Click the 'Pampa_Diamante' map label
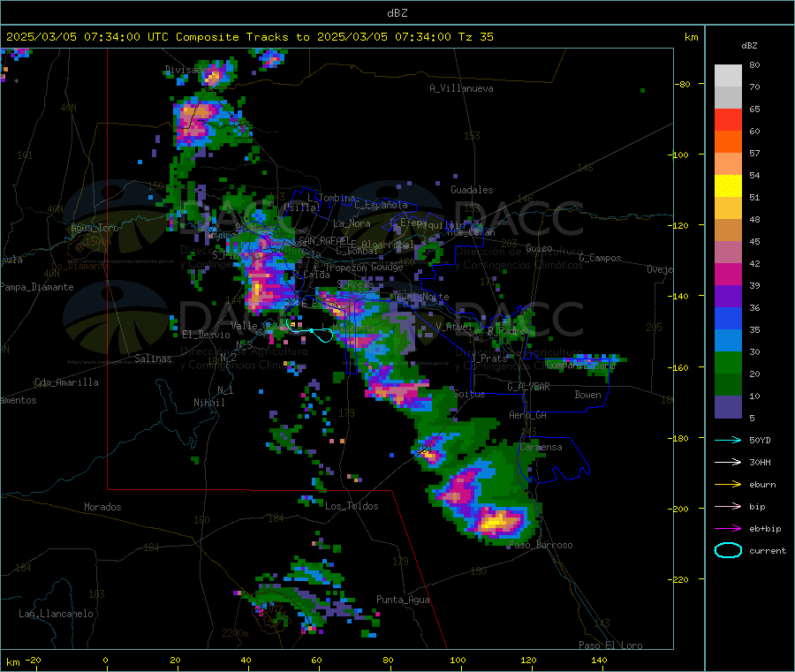The width and height of the screenshot is (795, 672). point(36,287)
